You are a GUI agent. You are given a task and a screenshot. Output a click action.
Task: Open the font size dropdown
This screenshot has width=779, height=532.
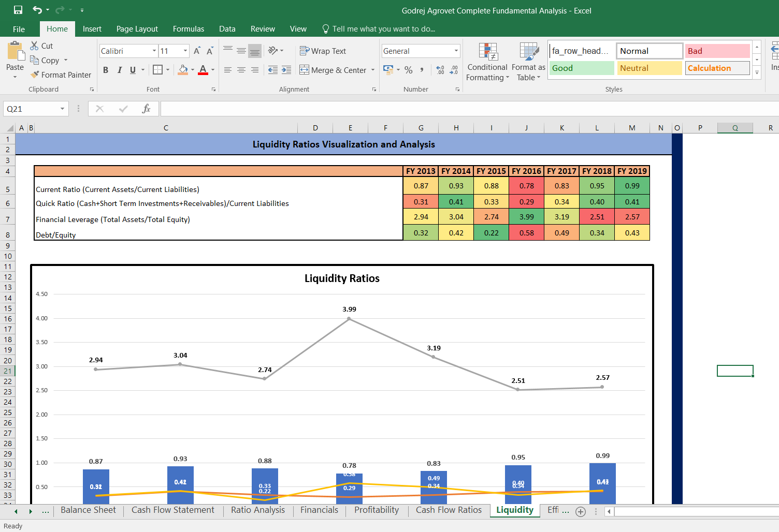(x=185, y=51)
